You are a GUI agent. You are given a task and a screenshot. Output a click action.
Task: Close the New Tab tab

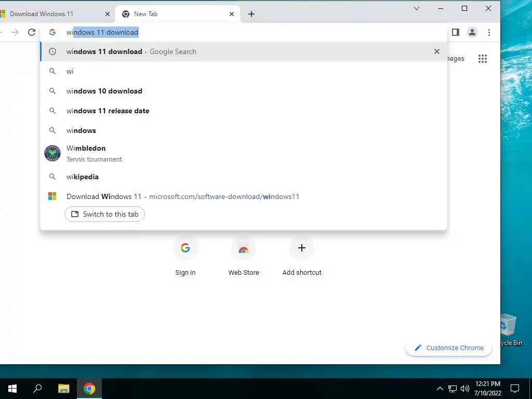232,14
